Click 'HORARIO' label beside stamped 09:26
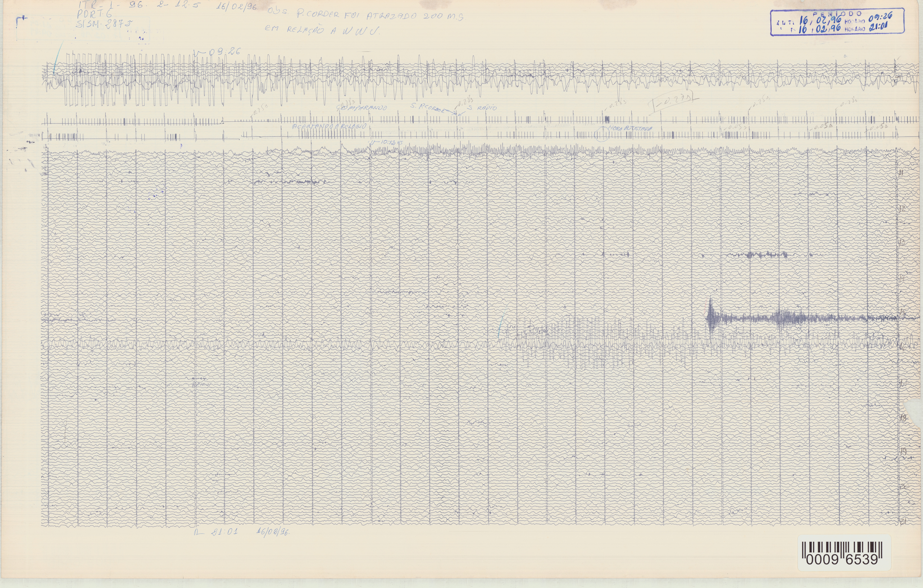 854,22
